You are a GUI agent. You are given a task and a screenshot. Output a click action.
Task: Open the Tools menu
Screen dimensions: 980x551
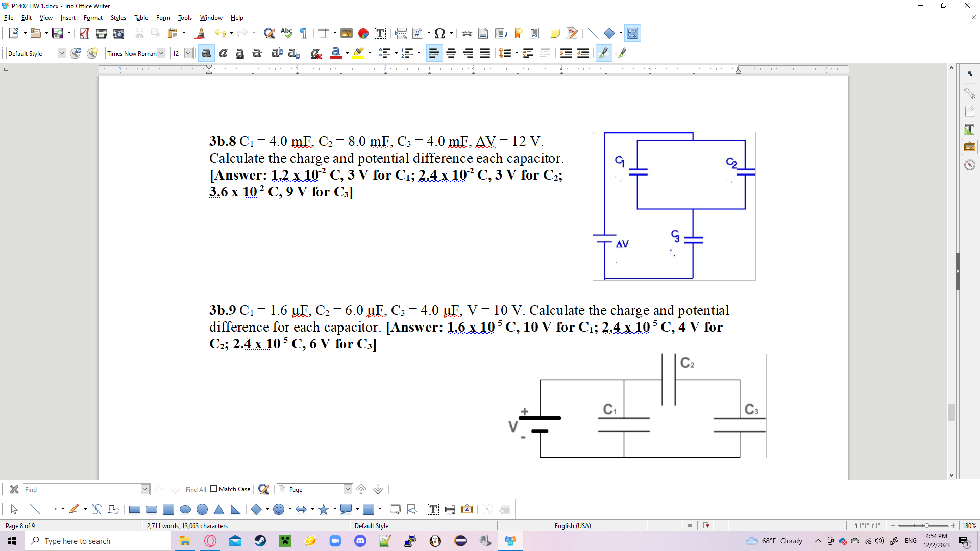184,18
